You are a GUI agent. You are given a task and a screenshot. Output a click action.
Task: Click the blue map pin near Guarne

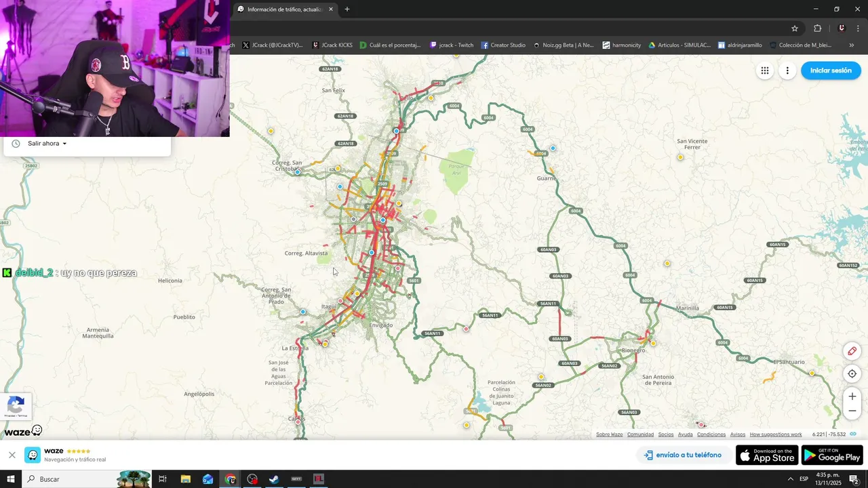553,148
